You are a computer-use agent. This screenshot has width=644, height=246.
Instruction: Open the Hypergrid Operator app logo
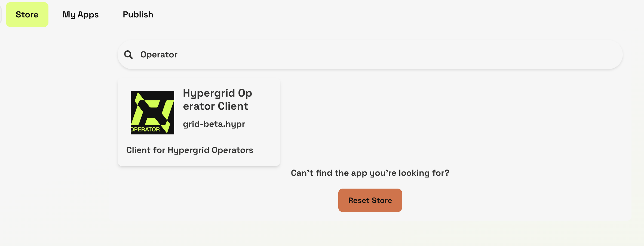[152, 113]
